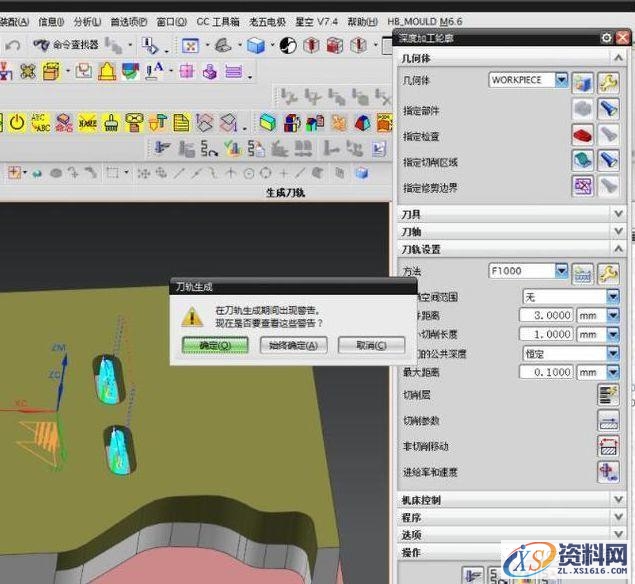Open 非切削移动 non-cutting moves
This screenshot has width=635, height=584.
(608, 445)
